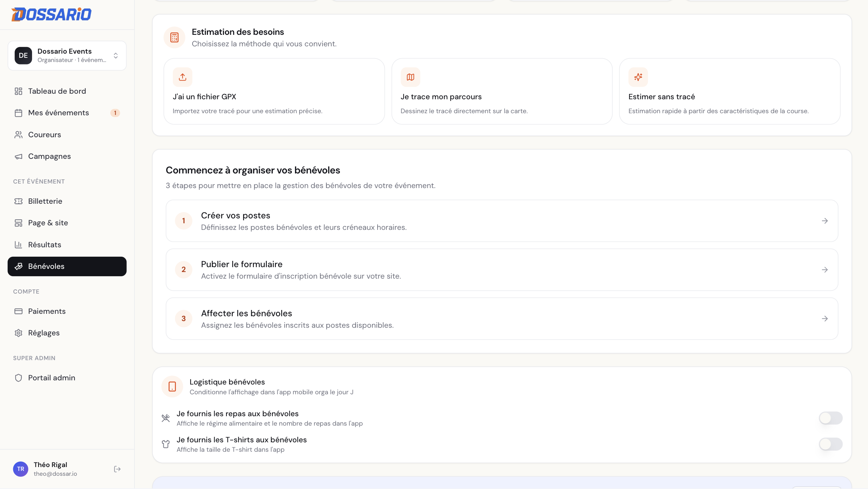Open Campagnes section
868x489 pixels.
click(x=67, y=156)
